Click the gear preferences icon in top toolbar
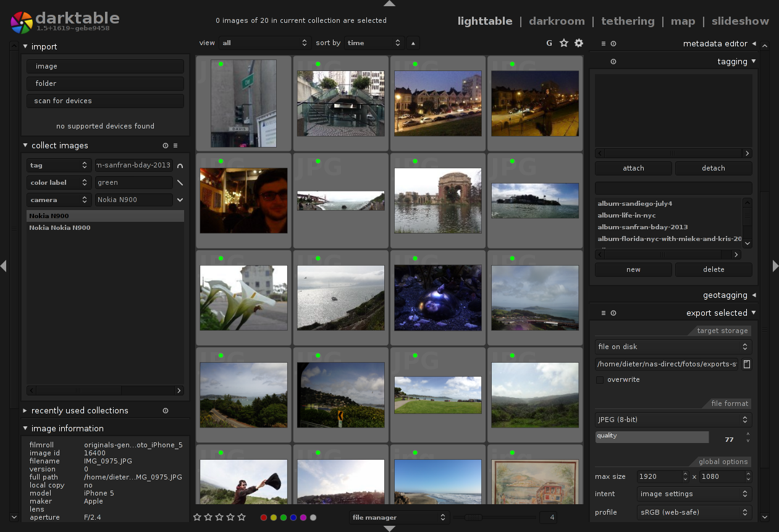Viewport: 779px width, 532px height. pos(579,43)
